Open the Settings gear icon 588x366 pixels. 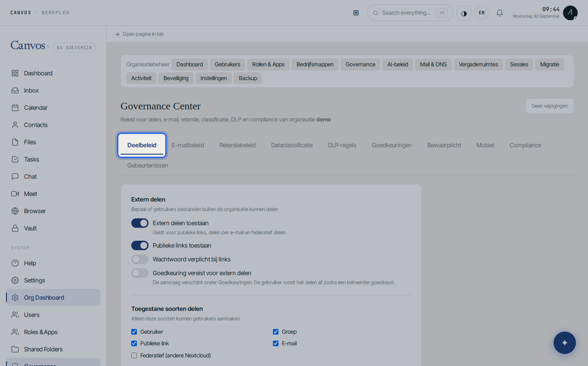(x=15, y=280)
